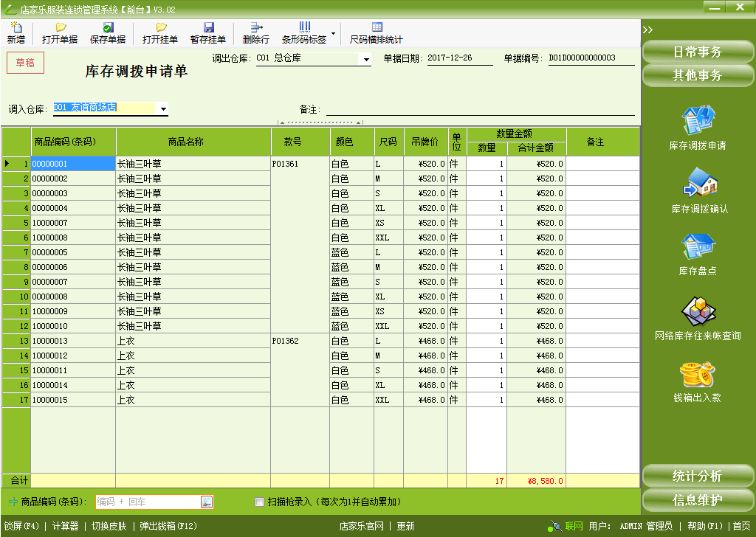Screen dimensions: 756x537
Task: Go to 首页 home link
Action: [741, 526]
